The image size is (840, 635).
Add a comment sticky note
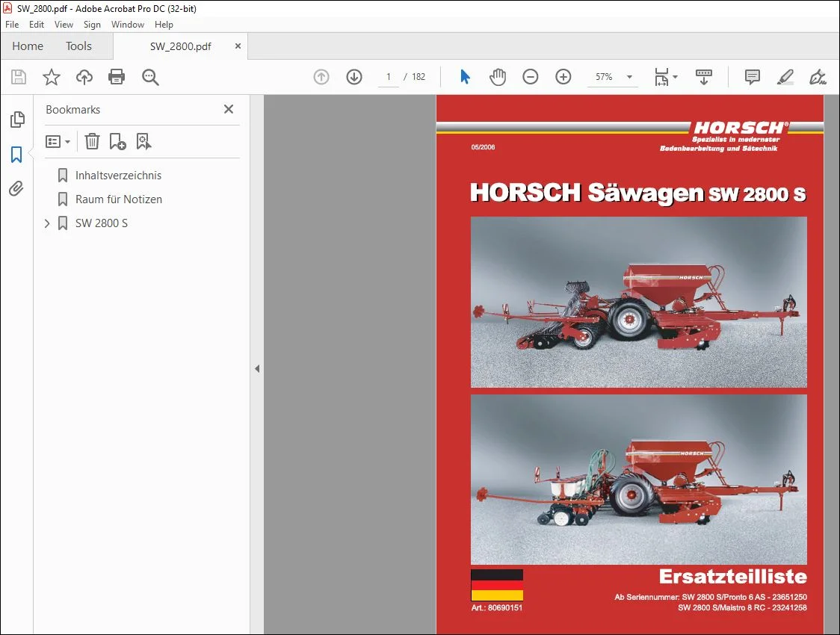[752, 77]
